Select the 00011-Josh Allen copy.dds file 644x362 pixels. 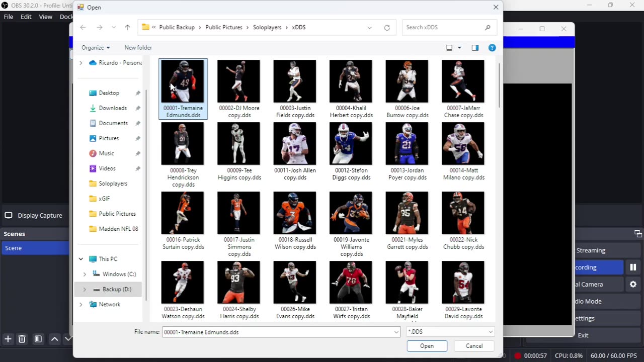tap(295, 151)
